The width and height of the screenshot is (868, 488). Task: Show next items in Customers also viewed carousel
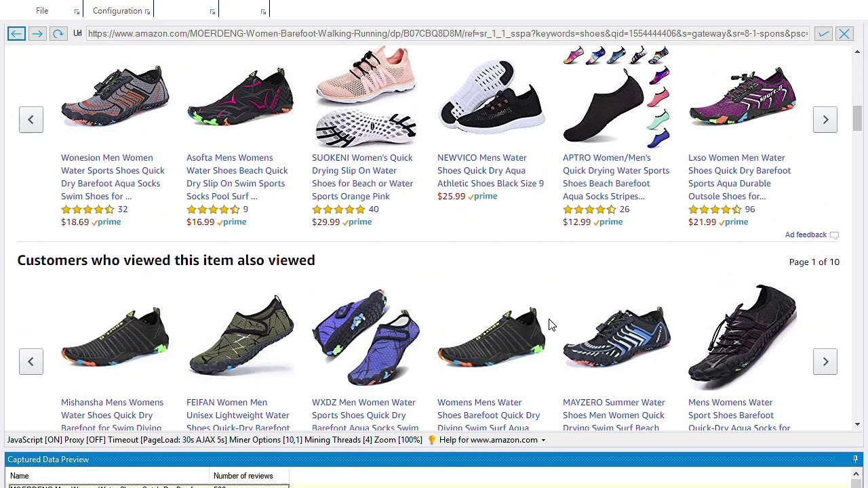[x=825, y=361]
